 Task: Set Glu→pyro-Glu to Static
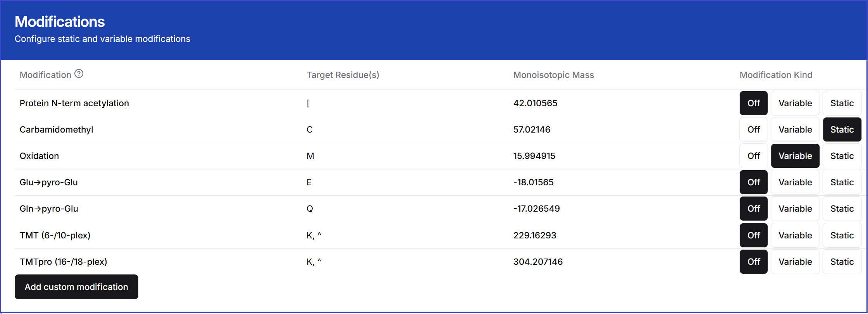(842, 182)
